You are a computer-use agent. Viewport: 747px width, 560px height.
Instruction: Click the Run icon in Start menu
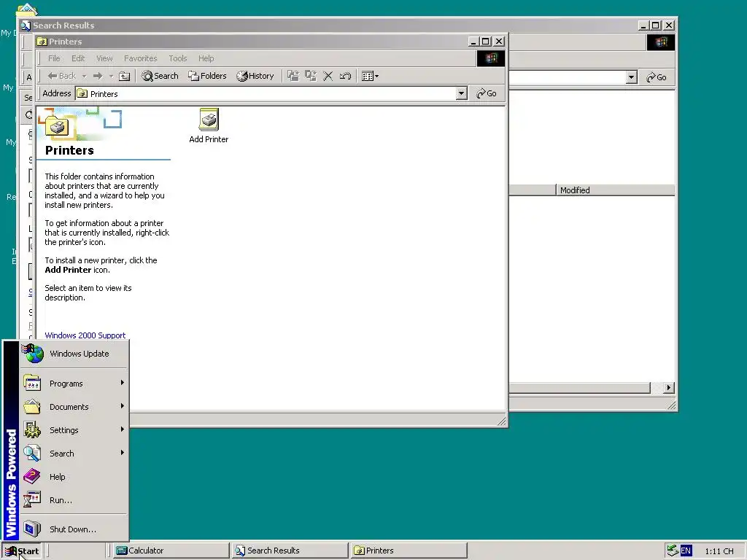pyautogui.click(x=32, y=499)
